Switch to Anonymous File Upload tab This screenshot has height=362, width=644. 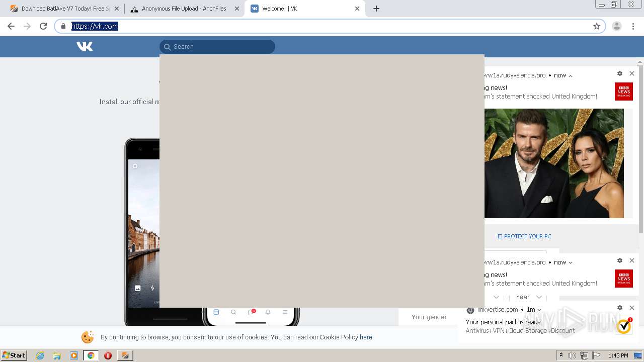point(184,9)
